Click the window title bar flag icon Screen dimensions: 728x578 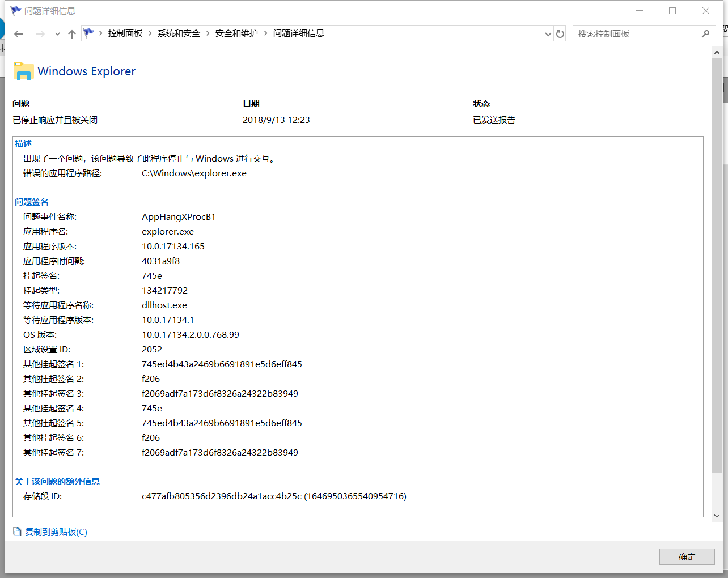click(x=15, y=10)
